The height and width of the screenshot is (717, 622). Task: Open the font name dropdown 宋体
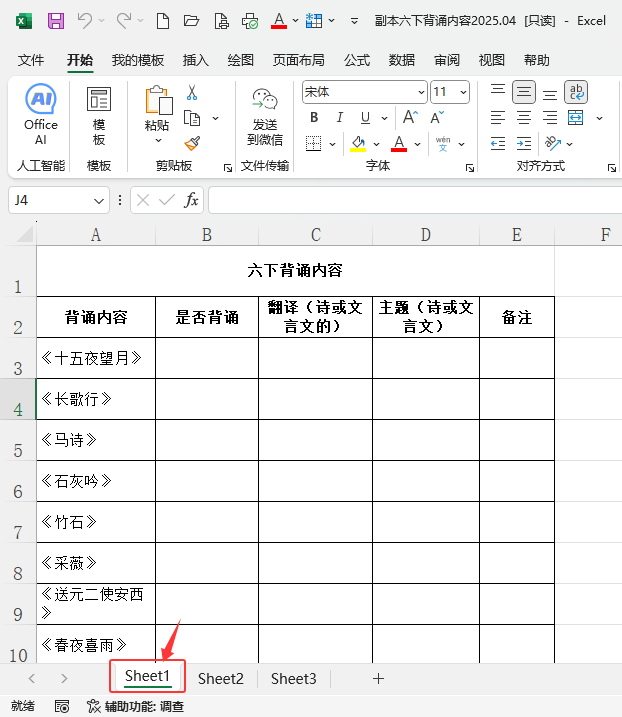click(421, 92)
